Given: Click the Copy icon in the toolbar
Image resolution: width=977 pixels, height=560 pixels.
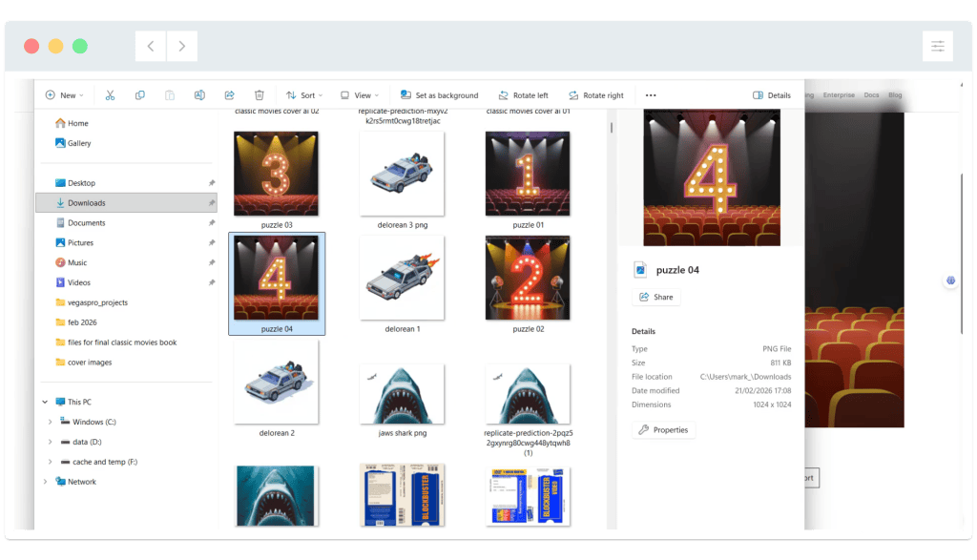Looking at the screenshot, I should 140,95.
